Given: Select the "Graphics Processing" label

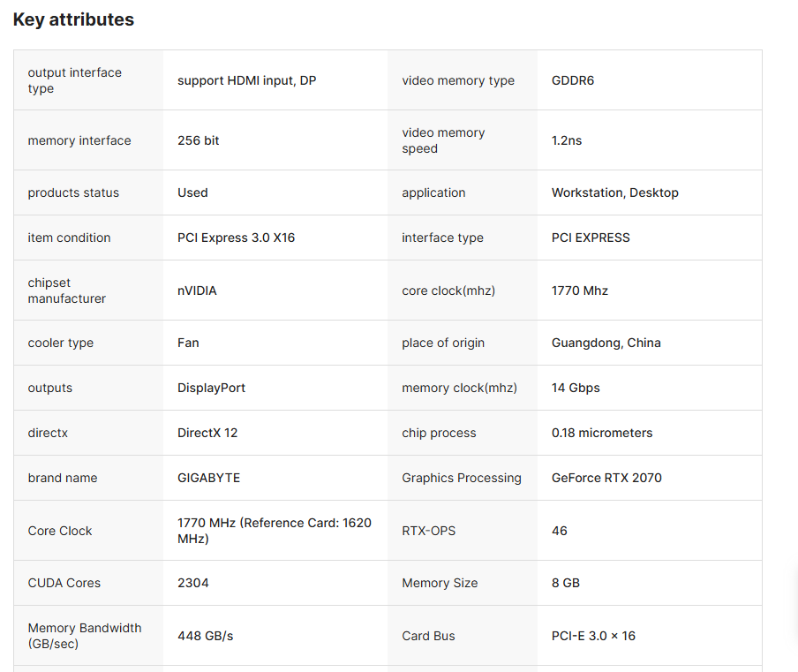Looking at the screenshot, I should tap(462, 478).
